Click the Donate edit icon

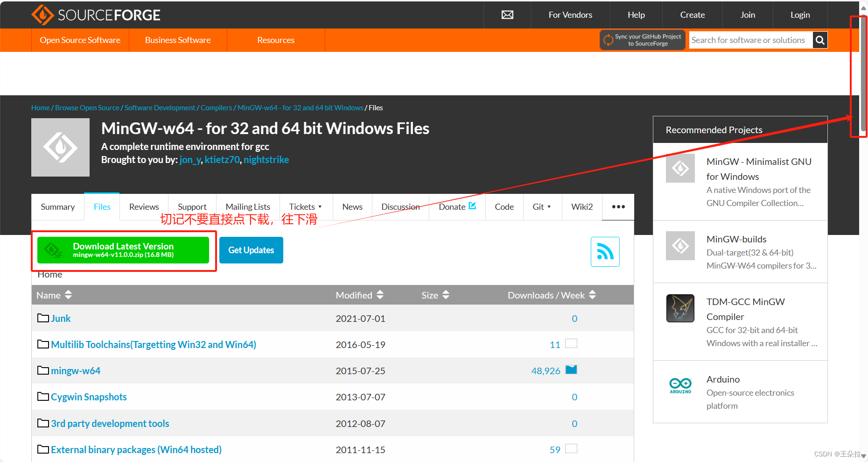472,206
